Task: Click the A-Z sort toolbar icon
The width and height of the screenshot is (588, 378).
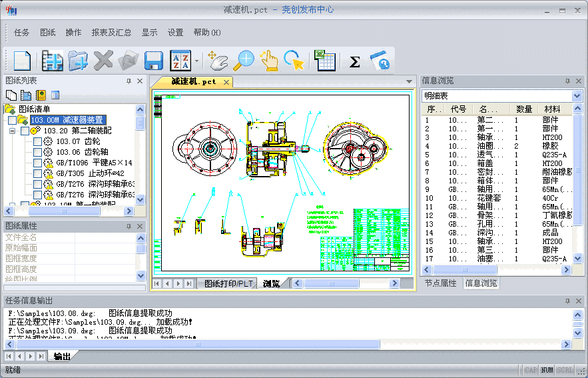Action: (180, 61)
